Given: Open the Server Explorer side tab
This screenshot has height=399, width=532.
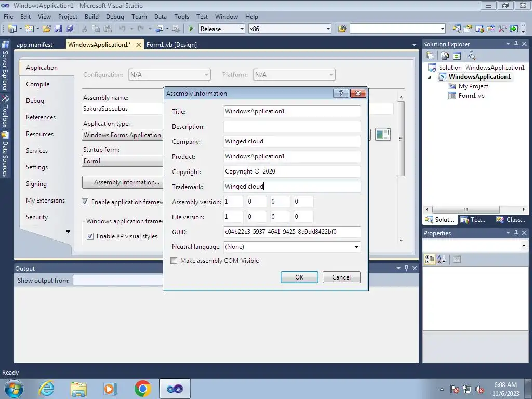Looking at the screenshot, I should [5, 66].
